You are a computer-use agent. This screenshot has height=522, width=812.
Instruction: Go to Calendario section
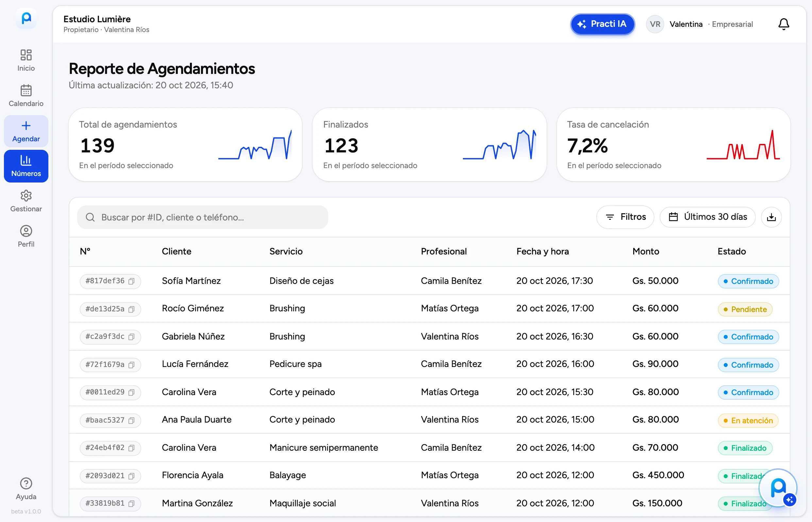coord(26,96)
